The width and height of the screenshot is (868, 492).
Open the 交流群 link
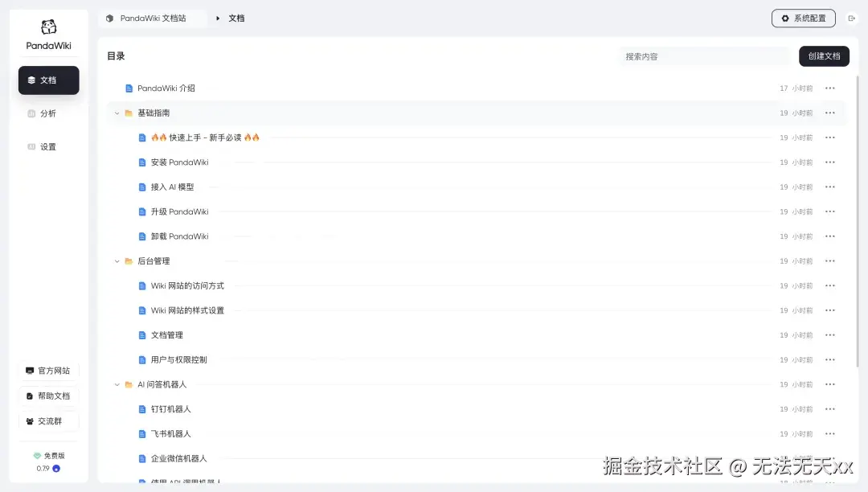pyautogui.click(x=49, y=421)
